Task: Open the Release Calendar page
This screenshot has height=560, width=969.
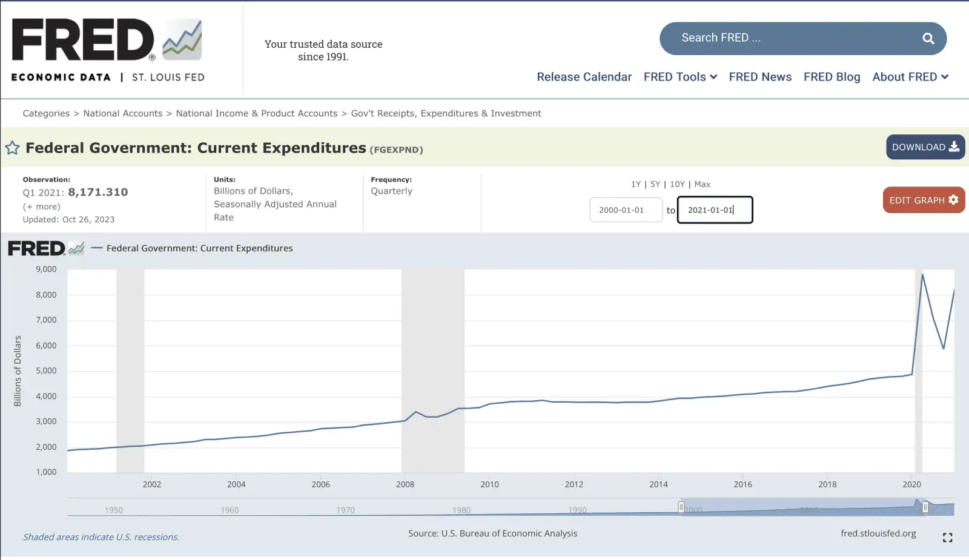Action: (x=584, y=77)
